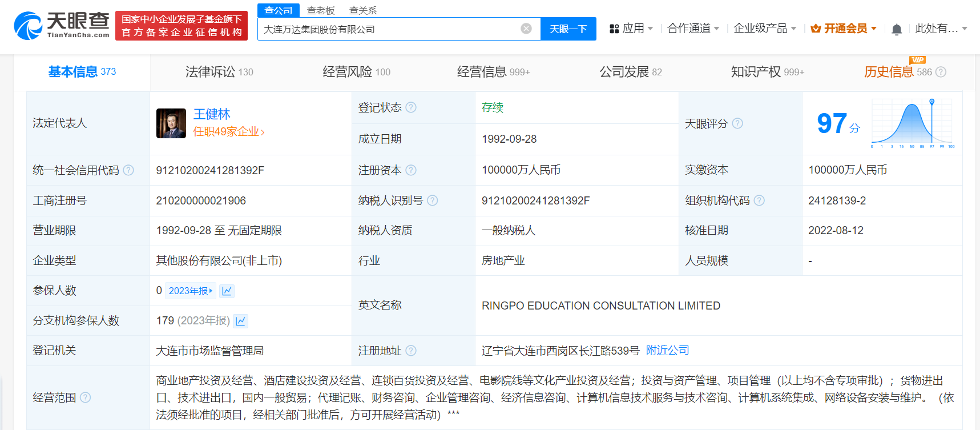Image resolution: width=980 pixels, height=430 pixels.
Task: Click help icon next to 经营范围
Action: pos(85,397)
